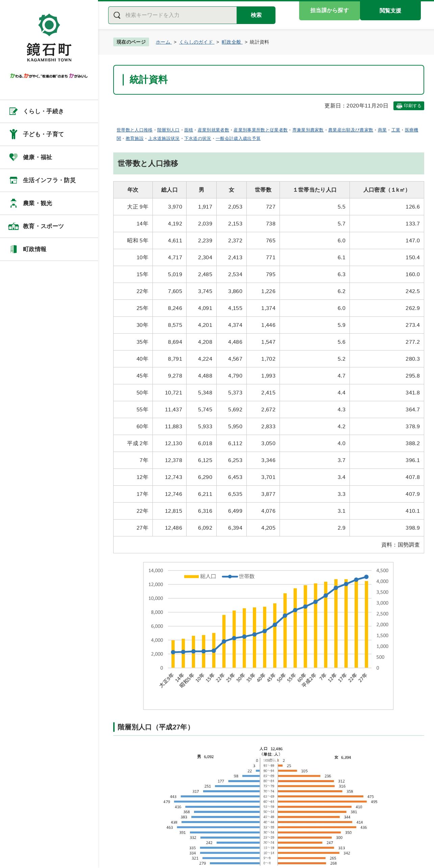
Task: Open the 健康・福祉 menu
Action: tap(49, 157)
